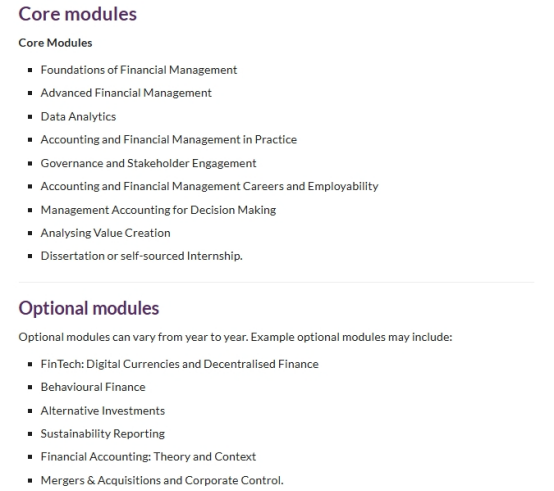Select Management Accounting for Decision Making

pyautogui.click(x=158, y=210)
